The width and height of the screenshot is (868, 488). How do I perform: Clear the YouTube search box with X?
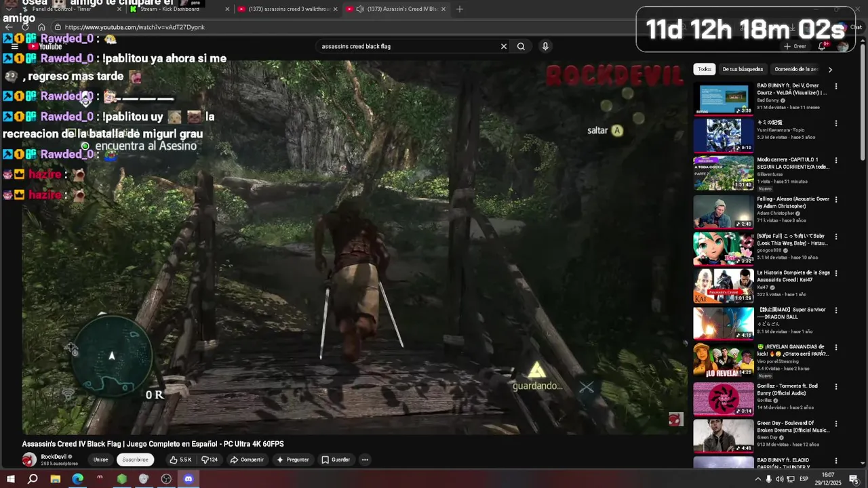point(504,46)
